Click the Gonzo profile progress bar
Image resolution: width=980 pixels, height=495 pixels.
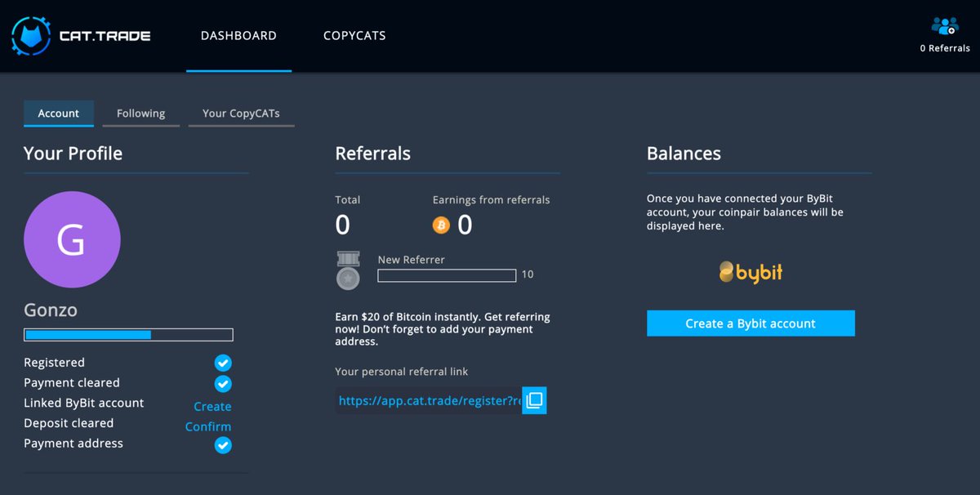tap(128, 335)
